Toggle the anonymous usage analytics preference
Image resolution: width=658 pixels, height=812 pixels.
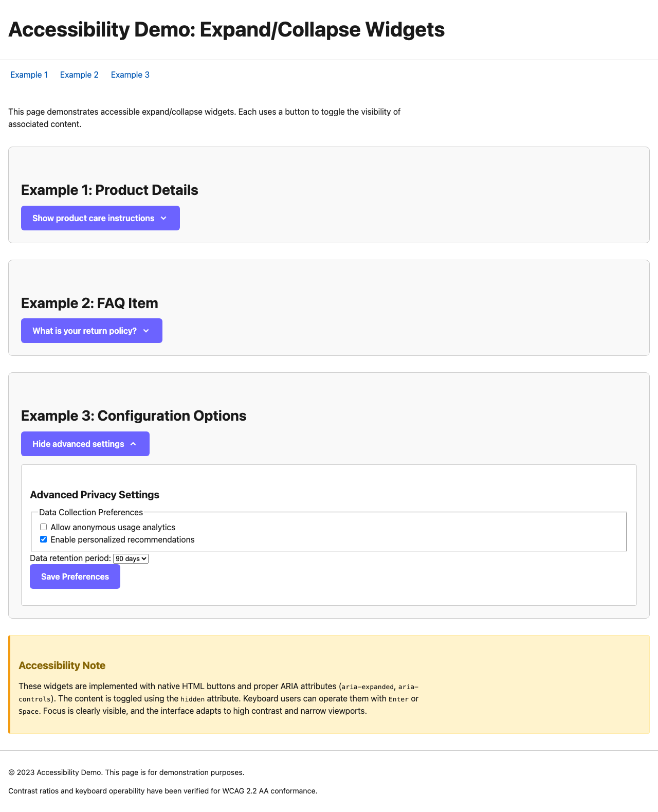point(43,527)
